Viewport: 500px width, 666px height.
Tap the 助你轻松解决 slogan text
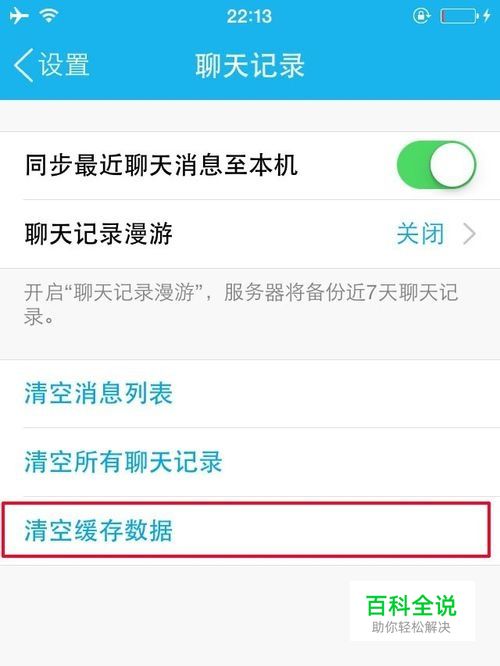pos(411,627)
